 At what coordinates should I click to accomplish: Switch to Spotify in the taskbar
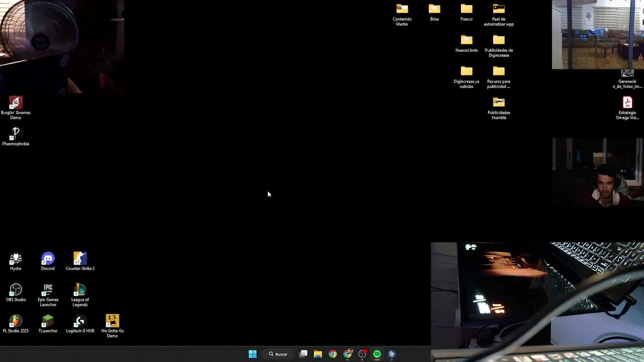(x=377, y=354)
